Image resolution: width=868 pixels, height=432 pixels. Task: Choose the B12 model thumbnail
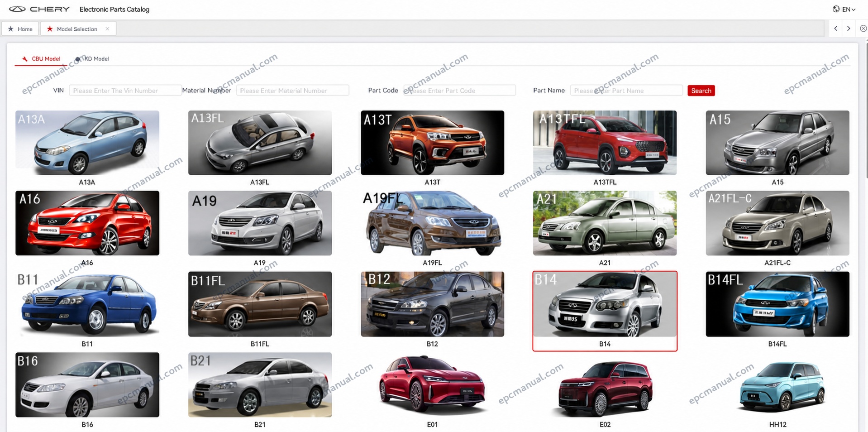point(432,304)
